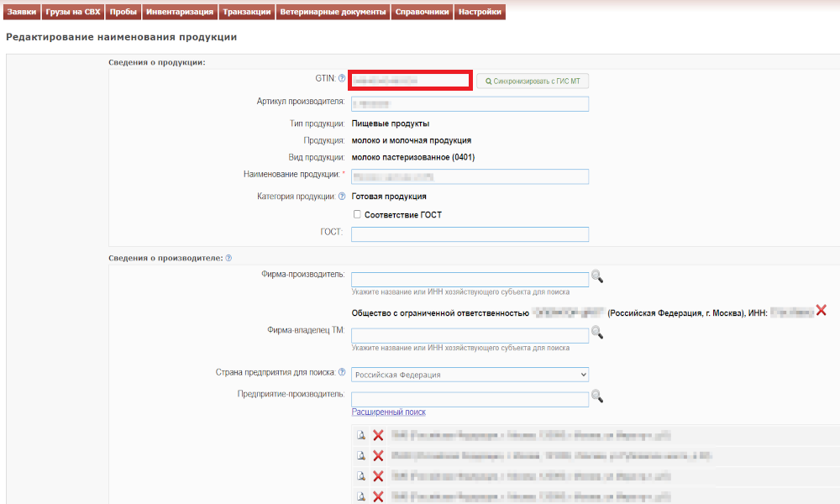Click the молоко и молочная продукция value

(x=412, y=140)
